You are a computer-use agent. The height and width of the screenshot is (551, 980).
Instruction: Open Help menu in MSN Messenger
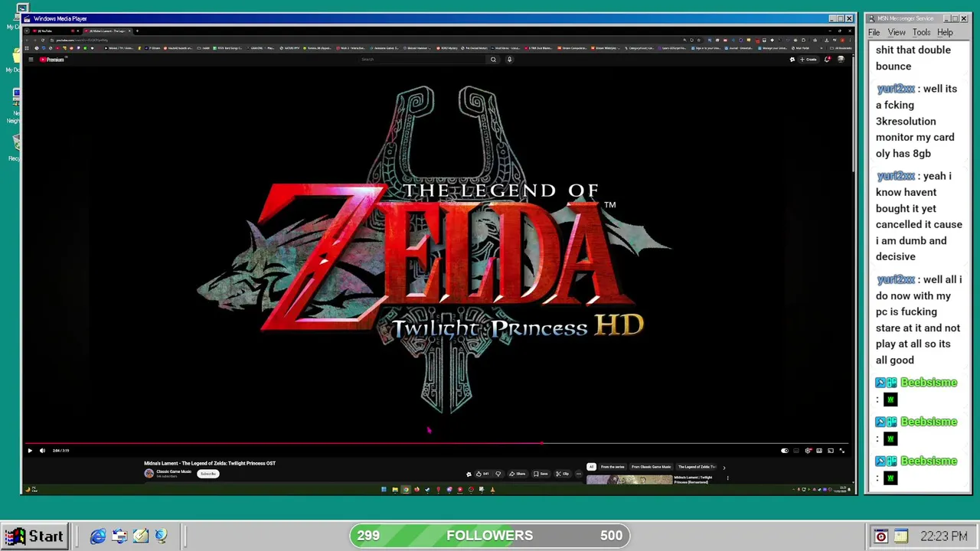945,33
